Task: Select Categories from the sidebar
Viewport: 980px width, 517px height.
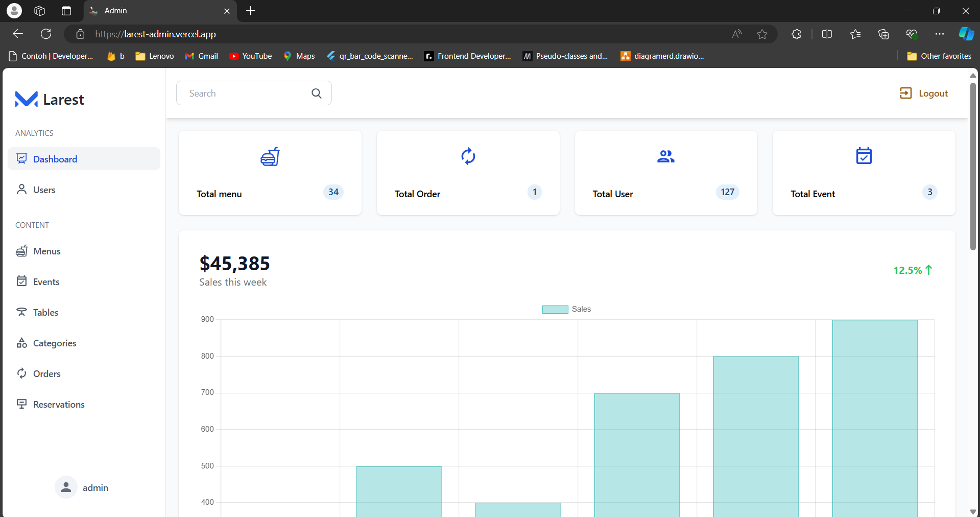Action: (x=54, y=343)
